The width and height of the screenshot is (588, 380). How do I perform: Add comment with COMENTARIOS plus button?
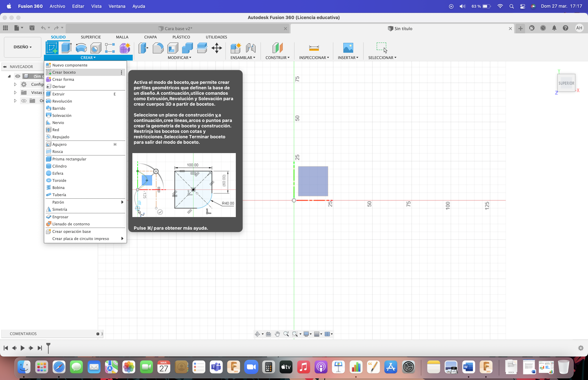[98, 334]
